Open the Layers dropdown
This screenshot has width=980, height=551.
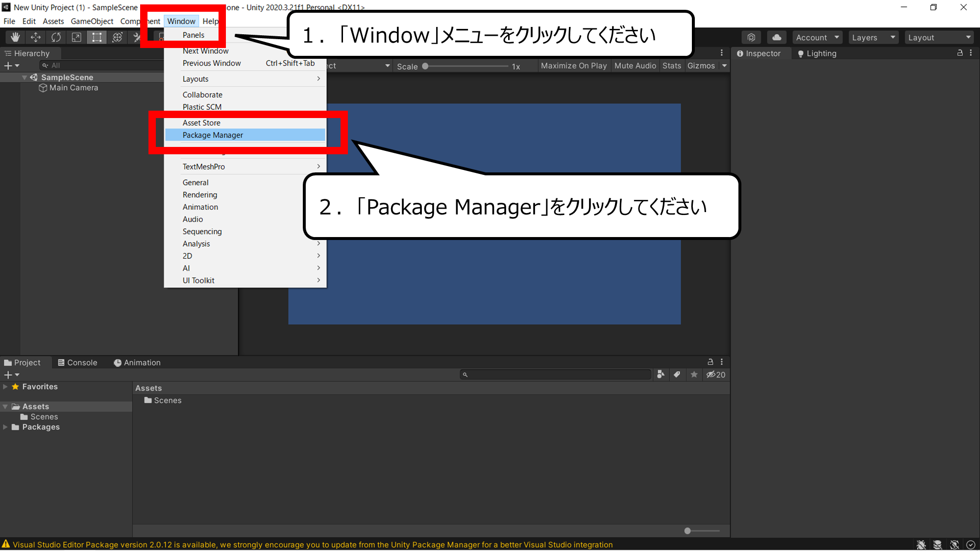point(874,37)
